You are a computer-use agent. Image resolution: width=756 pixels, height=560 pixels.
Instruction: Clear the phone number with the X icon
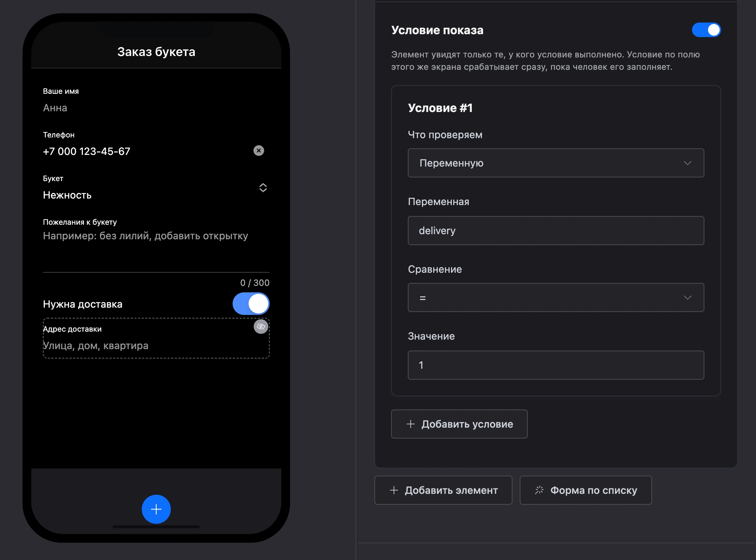(x=259, y=151)
